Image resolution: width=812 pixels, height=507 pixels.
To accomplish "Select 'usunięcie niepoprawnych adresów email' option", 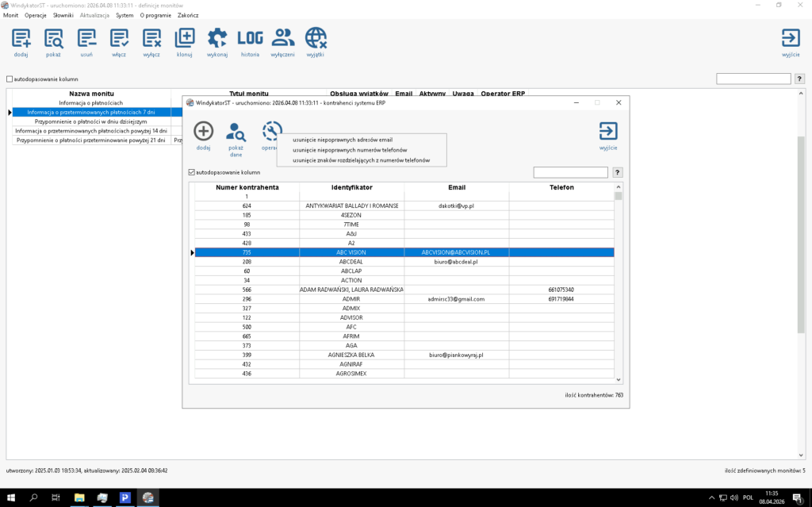I will tap(342, 140).
